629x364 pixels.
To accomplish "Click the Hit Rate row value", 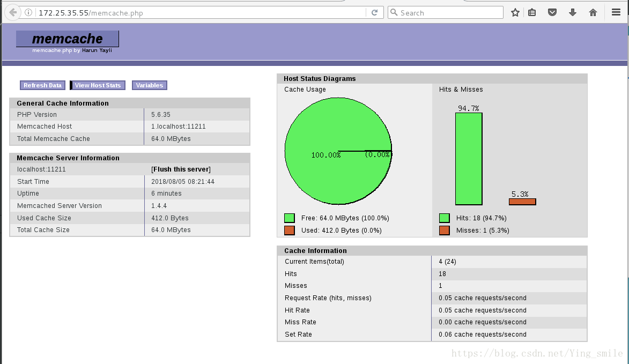I will (483, 310).
